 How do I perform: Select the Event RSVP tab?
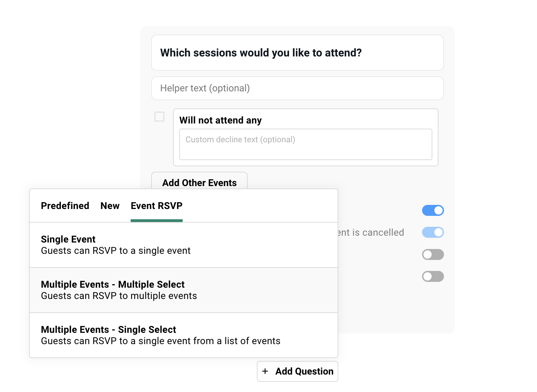[156, 206]
